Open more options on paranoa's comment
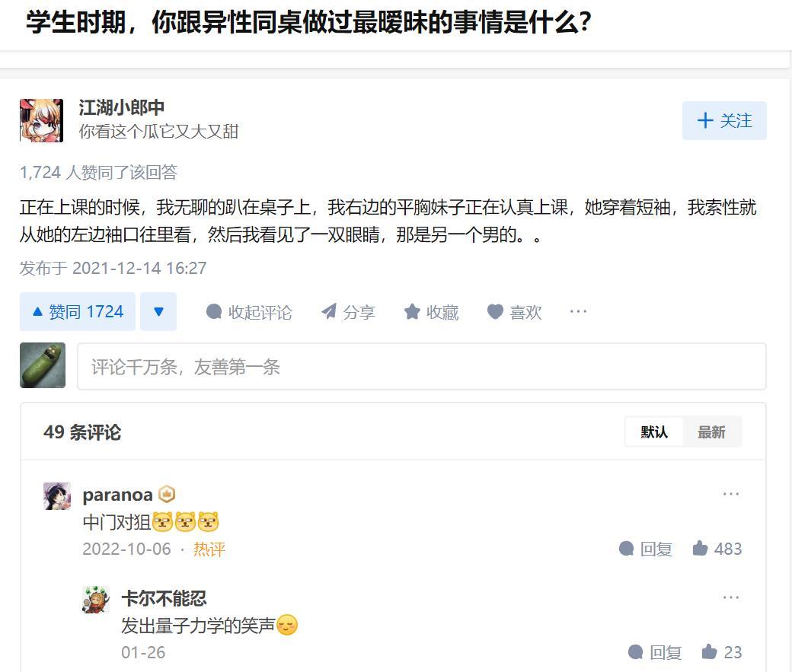The width and height of the screenshot is (792, 672). 731,494
